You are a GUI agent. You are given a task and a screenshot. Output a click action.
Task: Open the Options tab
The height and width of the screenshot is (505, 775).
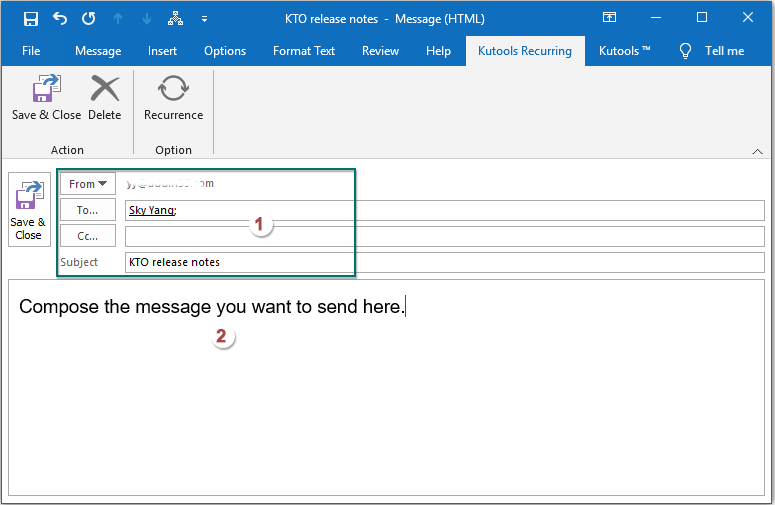point(225,51)
